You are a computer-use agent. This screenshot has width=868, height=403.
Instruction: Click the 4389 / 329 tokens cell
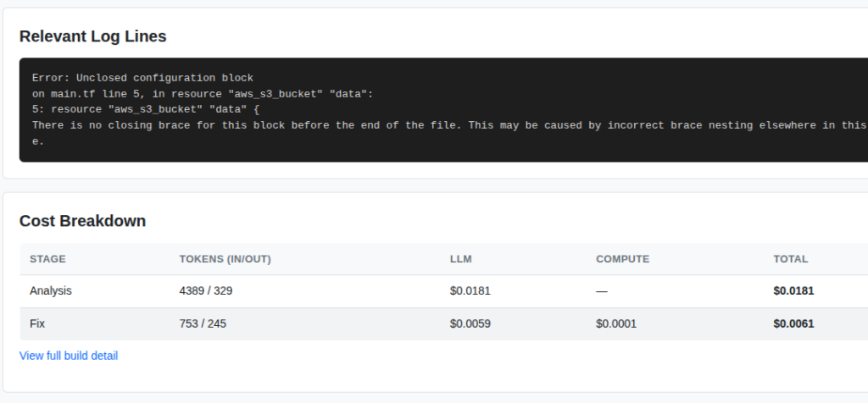point(206,290)
